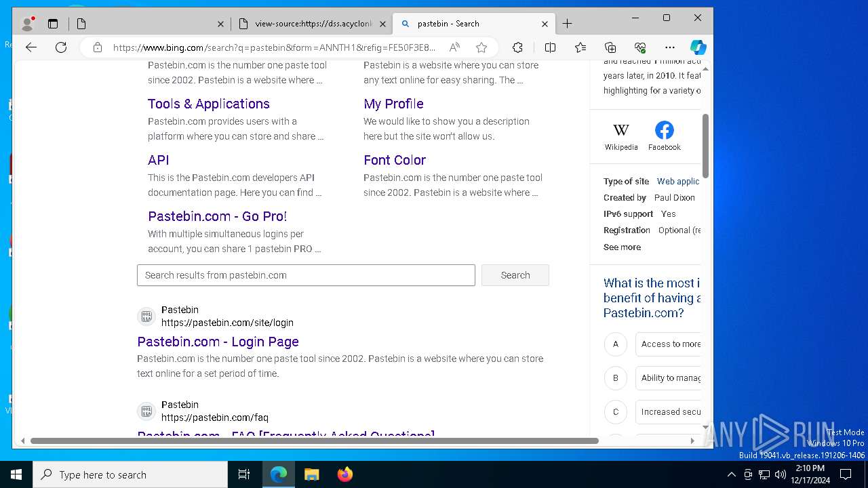Open the taskbar clock and date
Image resolution: width=868 pixels, height=488 pixels.
[x=810, y=474]
